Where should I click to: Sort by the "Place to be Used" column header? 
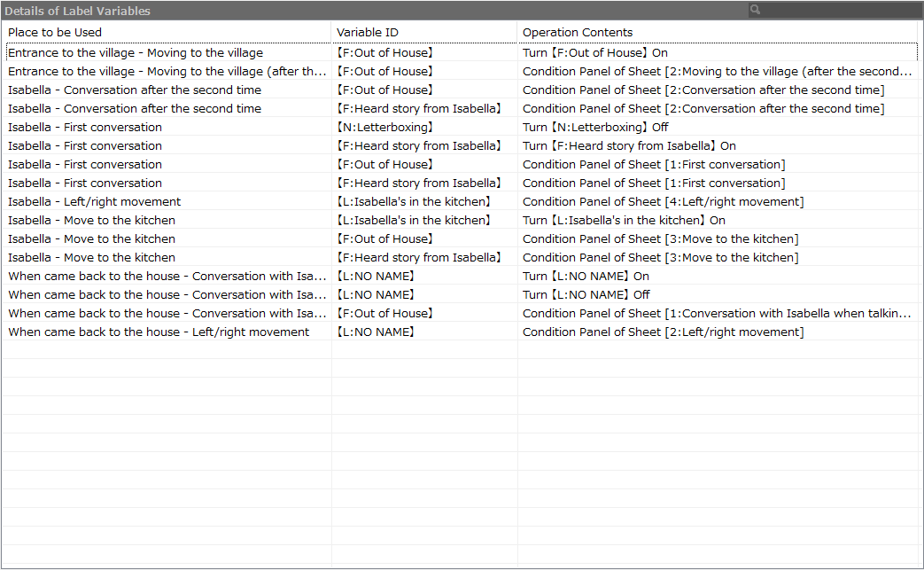point(53,32)
